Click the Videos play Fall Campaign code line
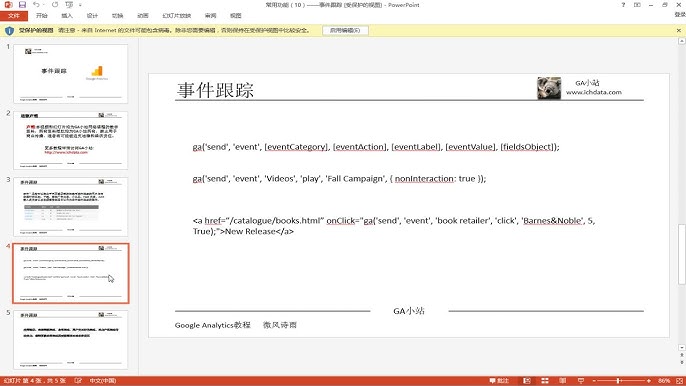The image size is (686, 386). point(339,179)
